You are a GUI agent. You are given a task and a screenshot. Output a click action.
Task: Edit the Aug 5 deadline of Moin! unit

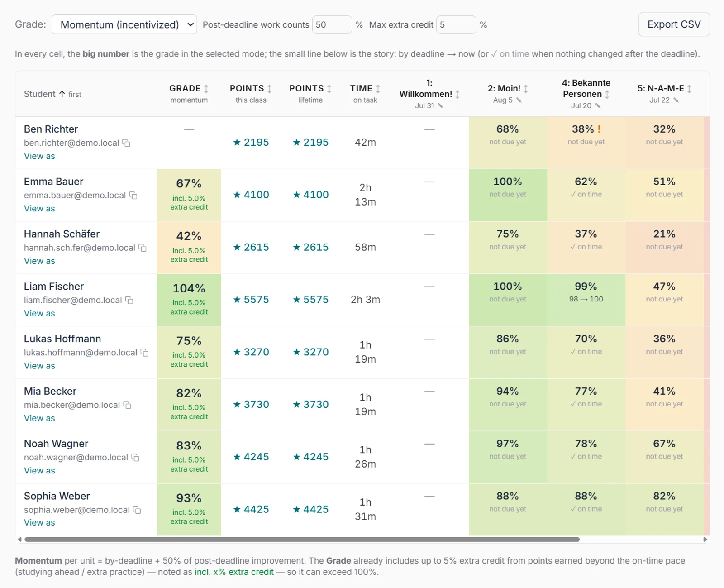click(519, 100)
